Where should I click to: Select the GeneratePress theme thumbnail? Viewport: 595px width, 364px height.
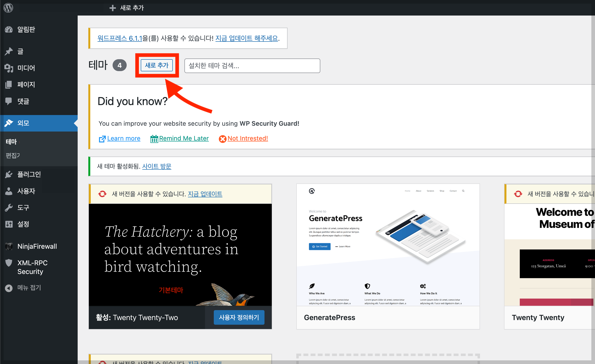[388, 245]
